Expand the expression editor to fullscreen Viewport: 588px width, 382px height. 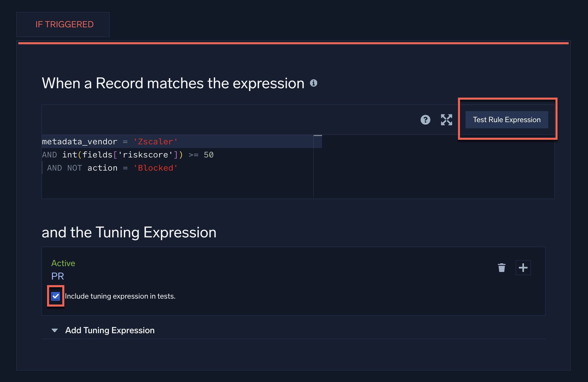pos(446,120)
